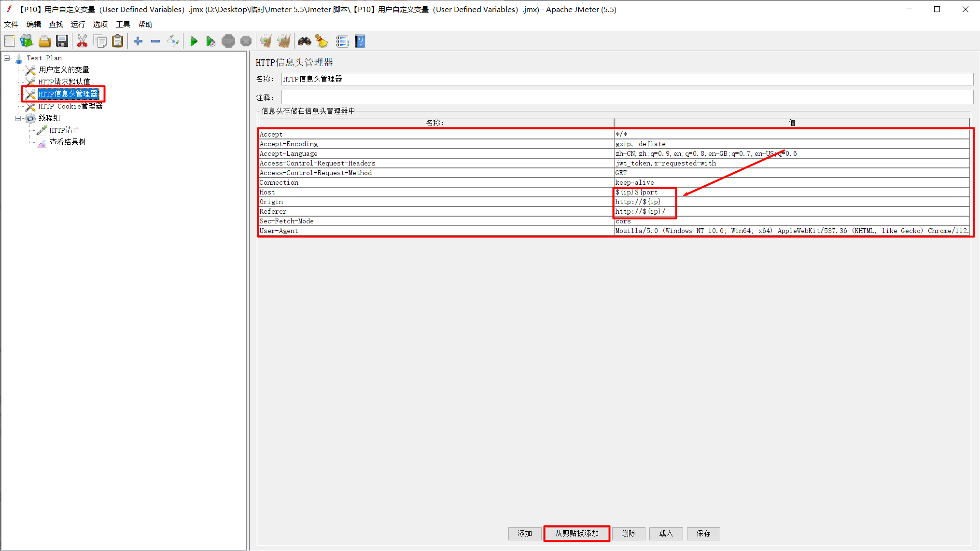
Task: Click the 名称 input field
Action: pos(627,79)
